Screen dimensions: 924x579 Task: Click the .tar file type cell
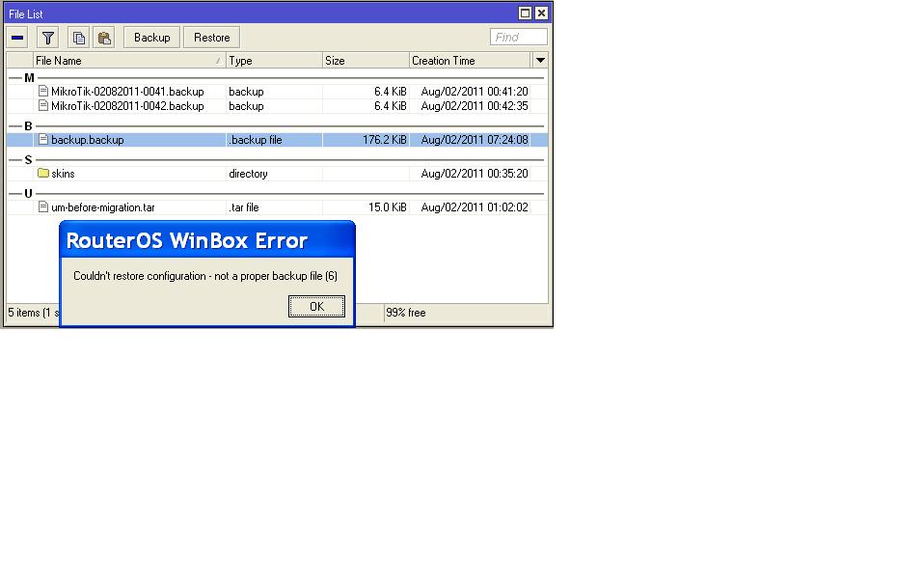pyautogui.click(x=244, y=207)
